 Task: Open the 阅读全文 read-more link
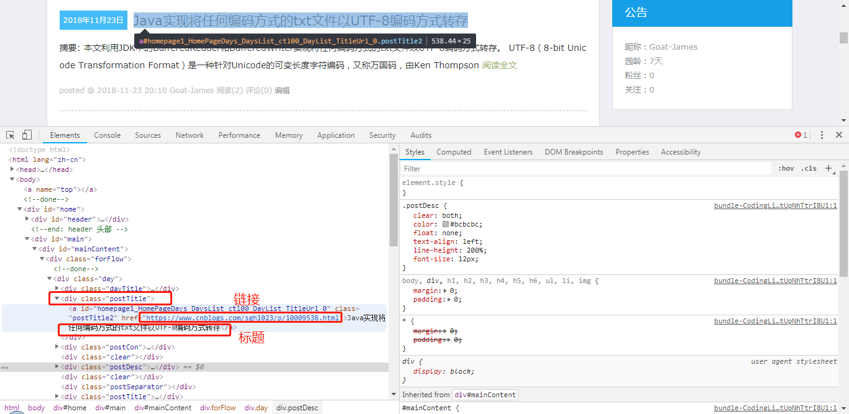tap(499, 65)
